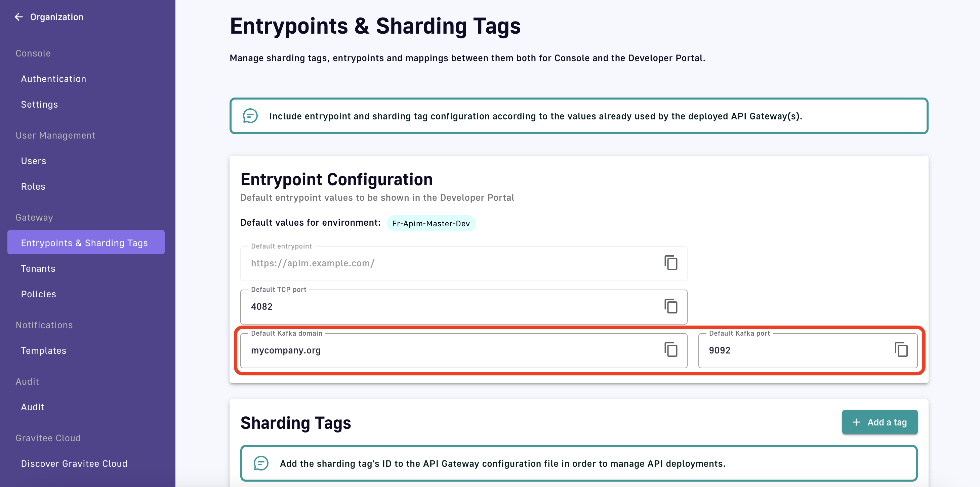Click the back arrow next to Organization
The image size is (980, 487).
coord(18,17)
